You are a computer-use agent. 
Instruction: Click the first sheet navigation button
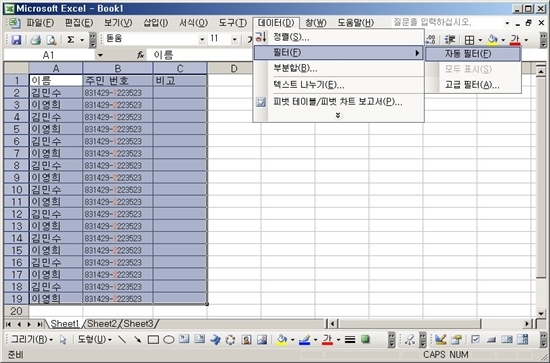click(8, 324)
